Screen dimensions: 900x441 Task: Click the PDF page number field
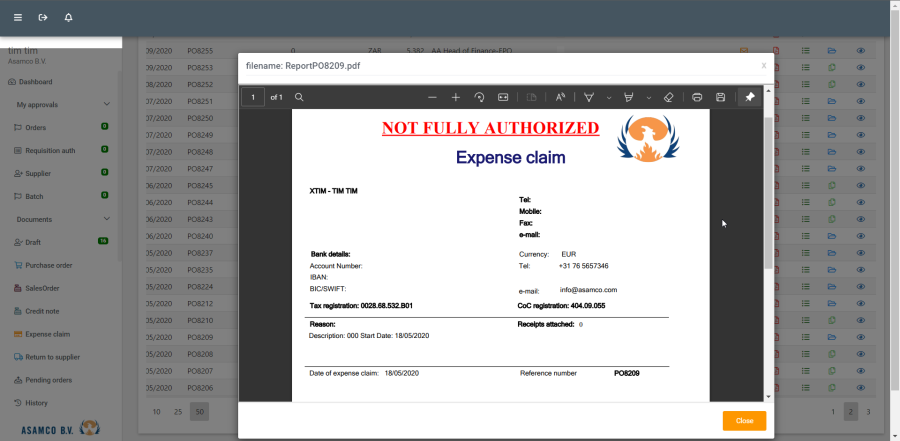(x=252, y=97)
